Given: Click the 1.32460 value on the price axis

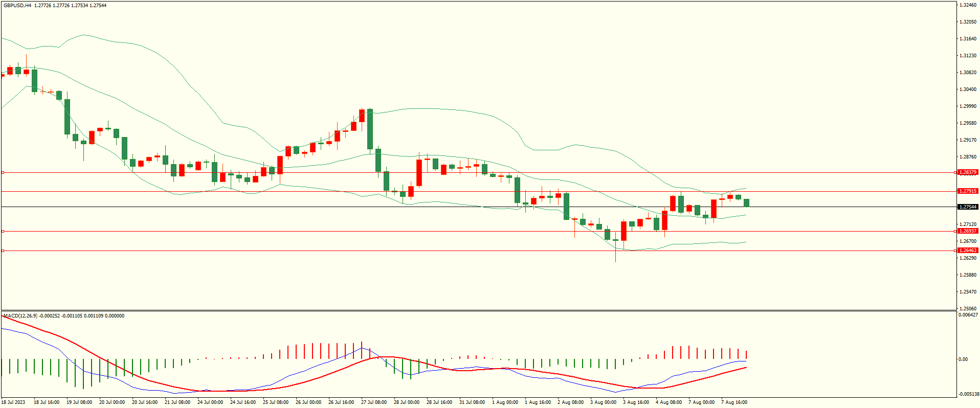Looking at the screenshot, I should 968,5.
